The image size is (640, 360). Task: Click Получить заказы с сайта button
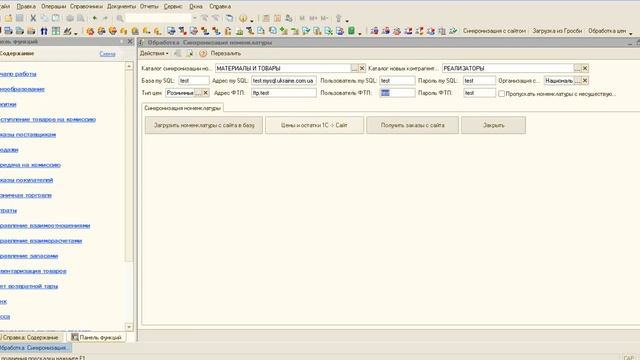(412, 125)
